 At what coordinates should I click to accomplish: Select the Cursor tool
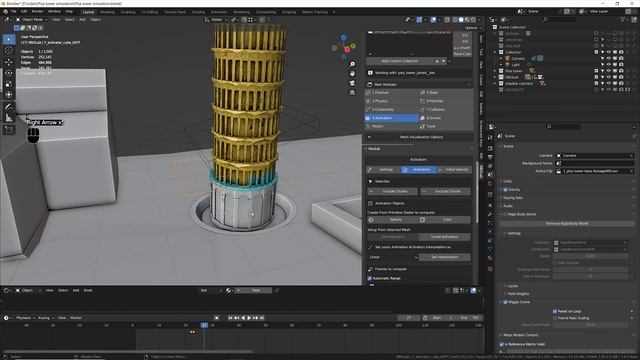9,51
